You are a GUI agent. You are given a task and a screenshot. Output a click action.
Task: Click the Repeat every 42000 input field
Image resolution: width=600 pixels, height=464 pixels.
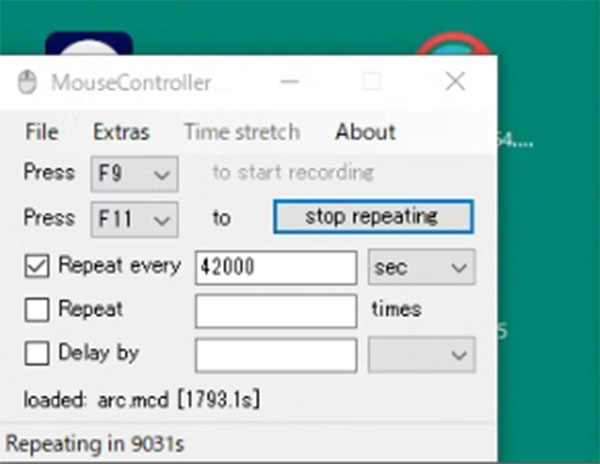[276, 268]
